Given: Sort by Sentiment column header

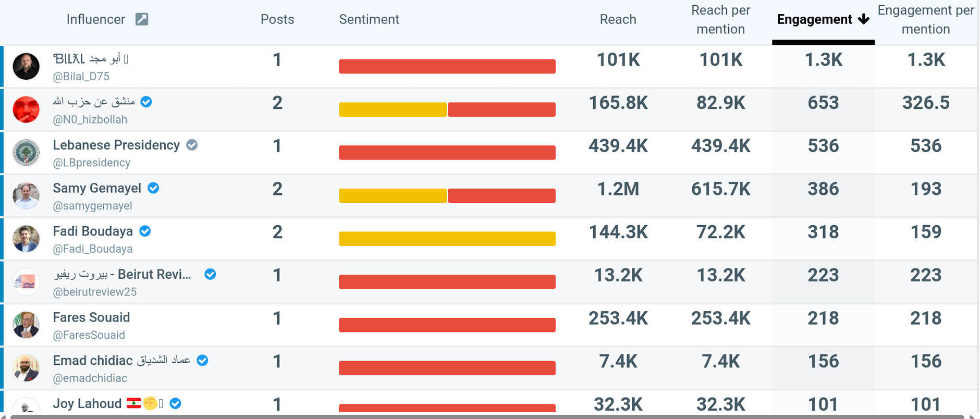Looking at the screenshot, I should (369, 19).
